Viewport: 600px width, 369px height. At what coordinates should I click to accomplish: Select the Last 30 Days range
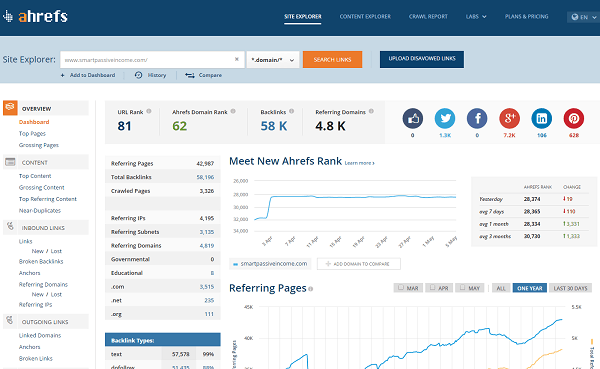pyautogui.click(x=570, y=288)
